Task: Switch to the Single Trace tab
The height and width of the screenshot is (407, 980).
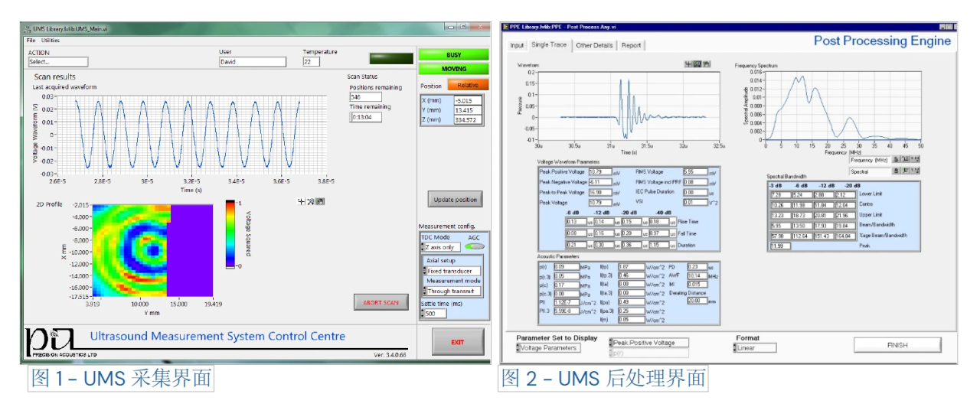Action: (x=549, y=44)
